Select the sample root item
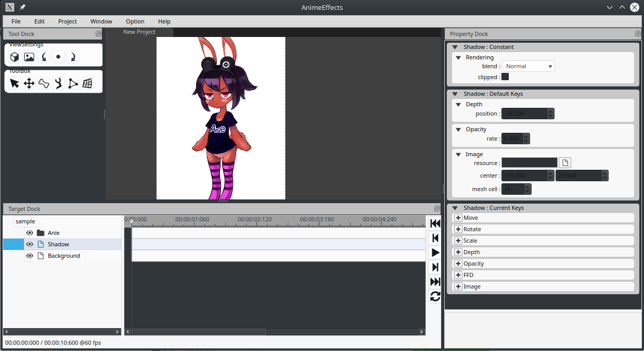This screenshot has height=351, width=644. (25, 221)
